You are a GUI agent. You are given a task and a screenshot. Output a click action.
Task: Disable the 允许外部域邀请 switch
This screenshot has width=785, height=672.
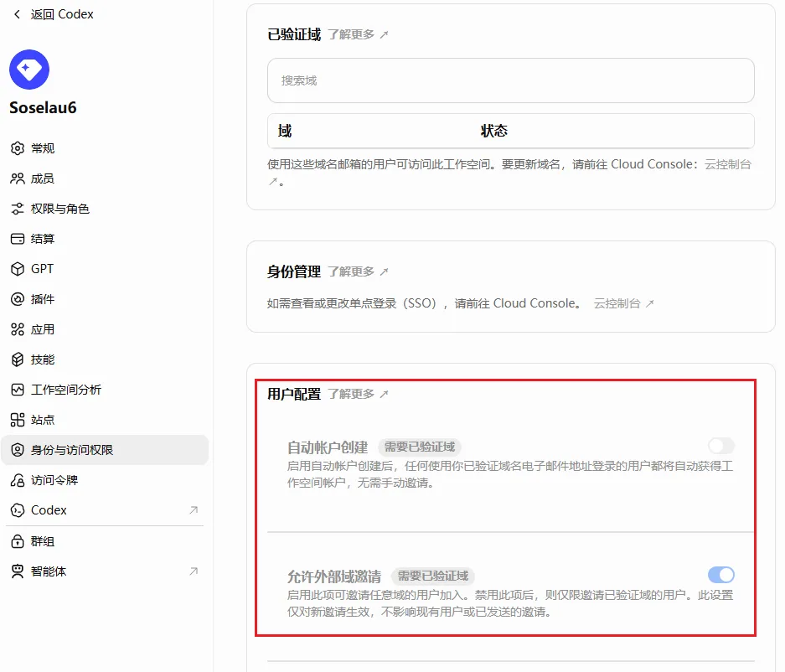point(721,575)
